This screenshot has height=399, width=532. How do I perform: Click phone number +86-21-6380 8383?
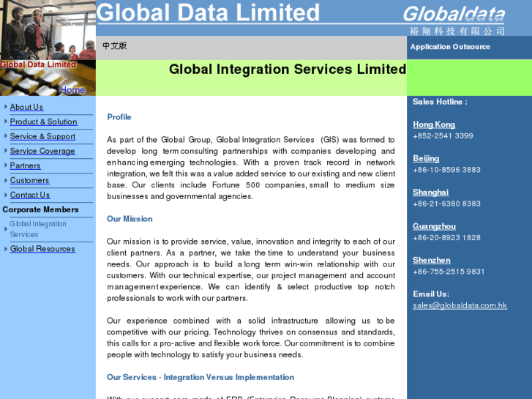point(446,204)
